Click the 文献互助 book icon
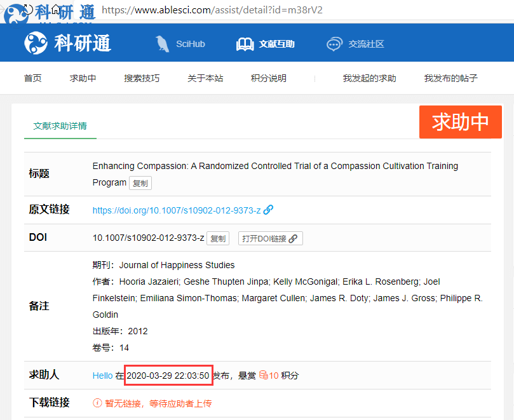This screenshot has height=420, width=514. coord(245,44)
